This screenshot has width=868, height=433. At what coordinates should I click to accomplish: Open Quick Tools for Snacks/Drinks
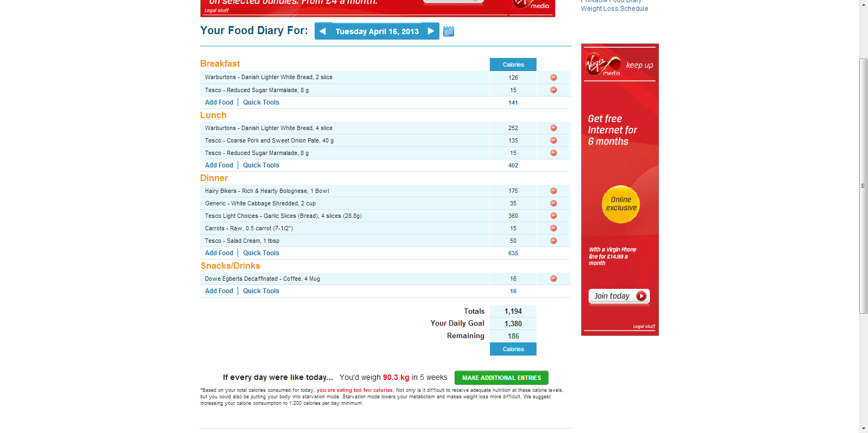point(261,291)
